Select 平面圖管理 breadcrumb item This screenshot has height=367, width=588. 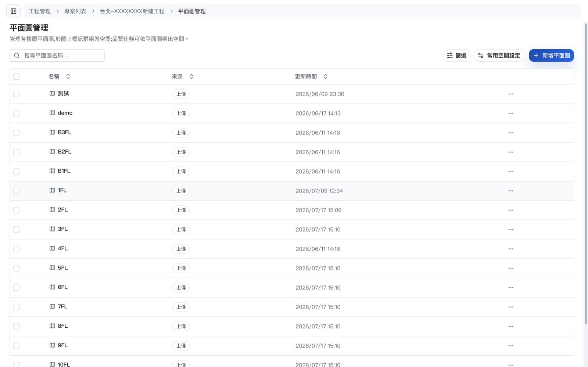192,11
